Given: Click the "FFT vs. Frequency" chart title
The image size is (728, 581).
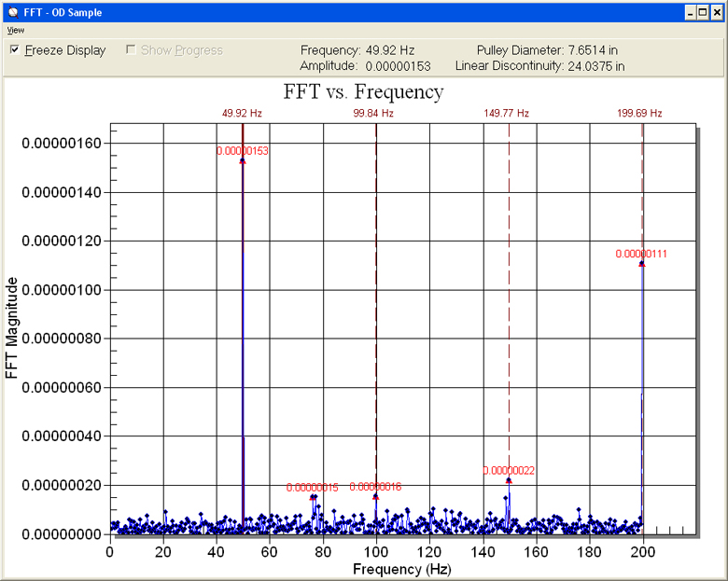Looking at the screenshot, I should coord(363,92).
